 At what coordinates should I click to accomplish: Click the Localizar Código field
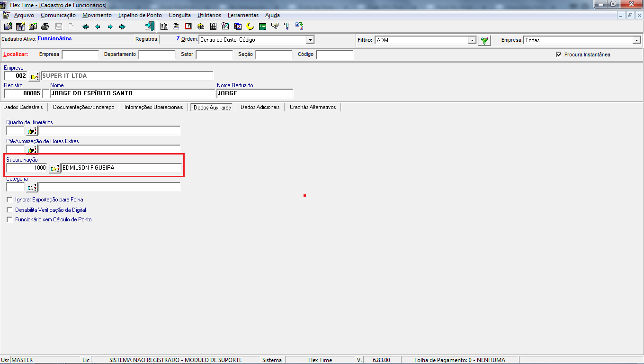click(335, 55)
